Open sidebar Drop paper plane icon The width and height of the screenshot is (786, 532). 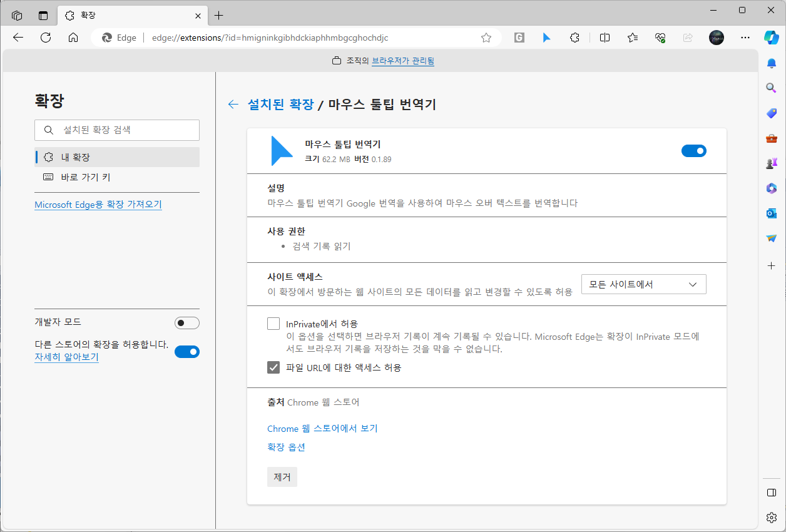point(772,238)
